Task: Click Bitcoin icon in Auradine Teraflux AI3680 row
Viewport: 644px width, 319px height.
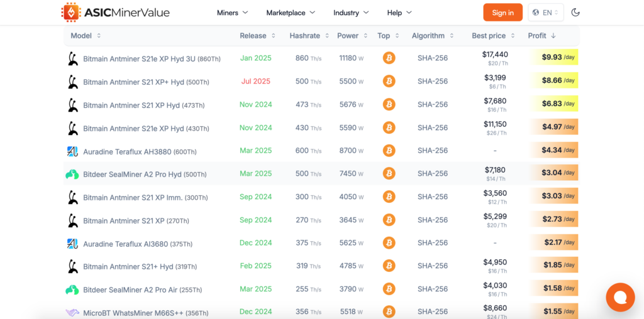Action: coord(389,242)
